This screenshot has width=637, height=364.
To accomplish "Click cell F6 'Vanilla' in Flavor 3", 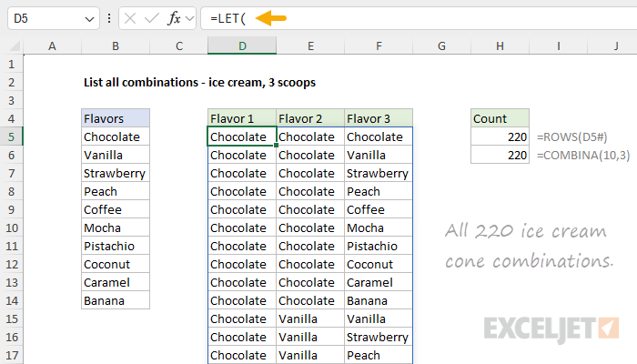I will click(x=379, y=156).
